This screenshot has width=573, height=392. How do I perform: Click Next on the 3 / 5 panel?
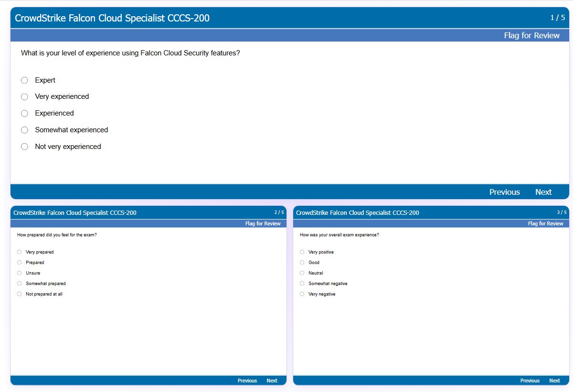554,381
